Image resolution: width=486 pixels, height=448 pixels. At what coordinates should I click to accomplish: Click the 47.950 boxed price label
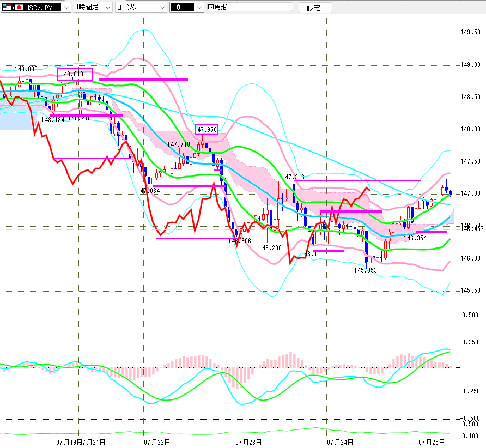[206, 129]
